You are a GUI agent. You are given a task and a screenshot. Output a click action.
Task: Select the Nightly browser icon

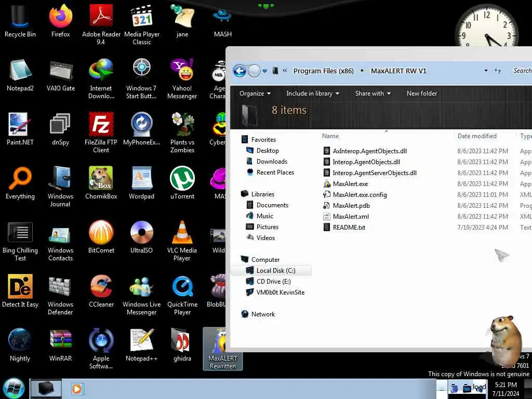coord(20,345)
